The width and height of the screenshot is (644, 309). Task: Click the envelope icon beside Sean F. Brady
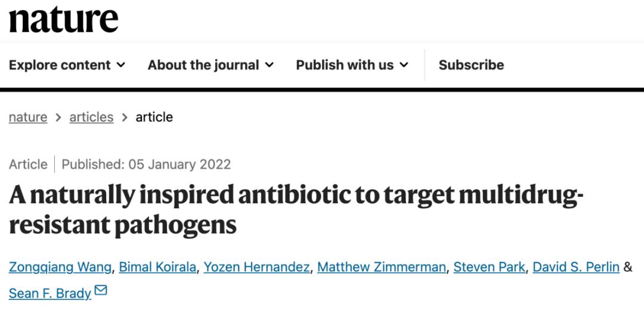point(101,291)
